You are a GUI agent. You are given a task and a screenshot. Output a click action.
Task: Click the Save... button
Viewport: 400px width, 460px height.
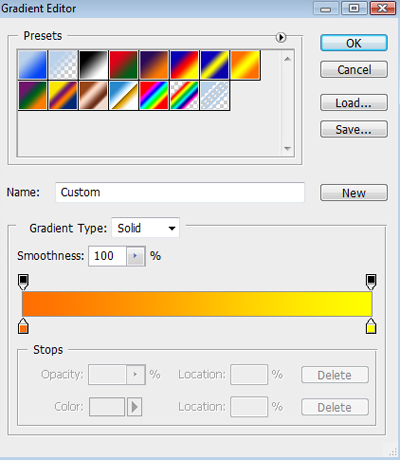tap(354, 129)
